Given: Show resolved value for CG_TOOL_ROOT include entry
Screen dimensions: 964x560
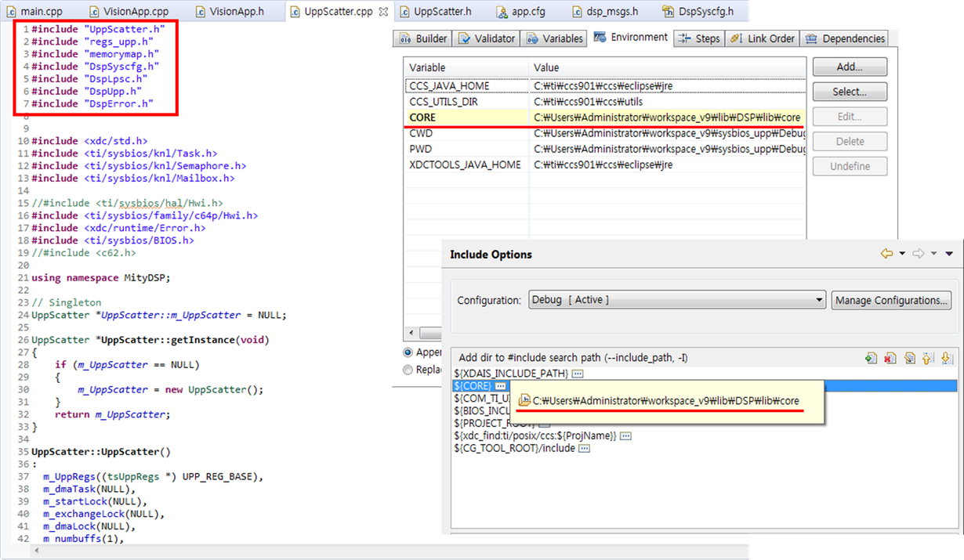Looking at the screenshot, I should coord(584,449).
